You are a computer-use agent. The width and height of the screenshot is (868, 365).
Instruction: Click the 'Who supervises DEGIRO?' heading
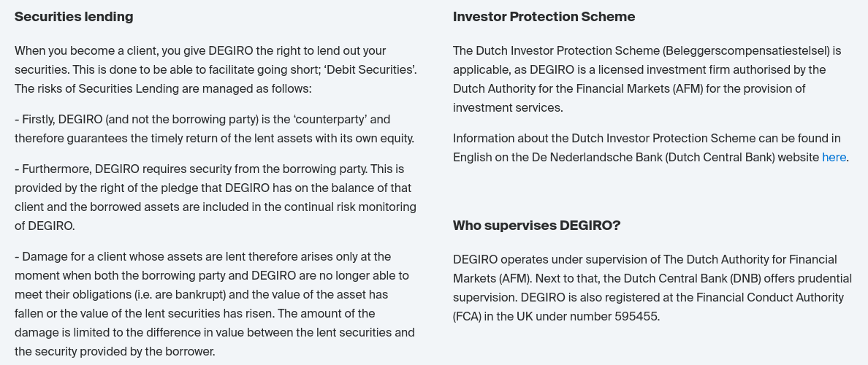tap(536, 226)
